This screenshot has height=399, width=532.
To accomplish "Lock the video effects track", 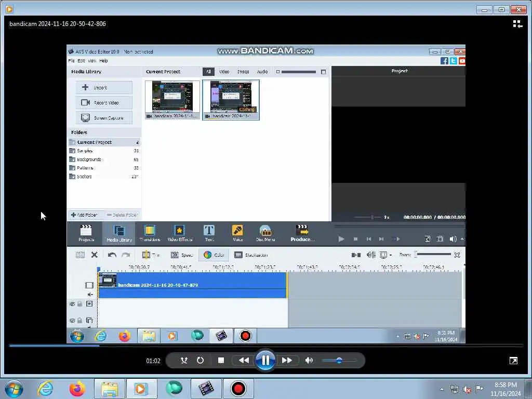I will [79, 304].
